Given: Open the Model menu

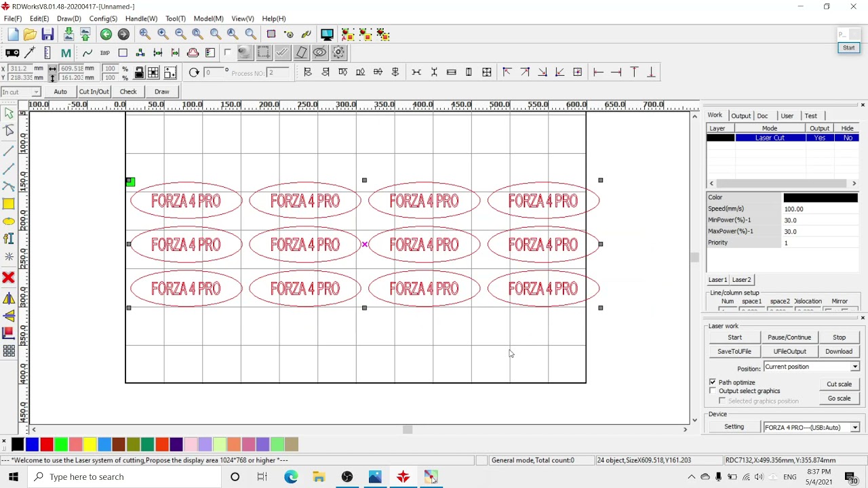Looking at the screenshot, I should tap(208, 18).
